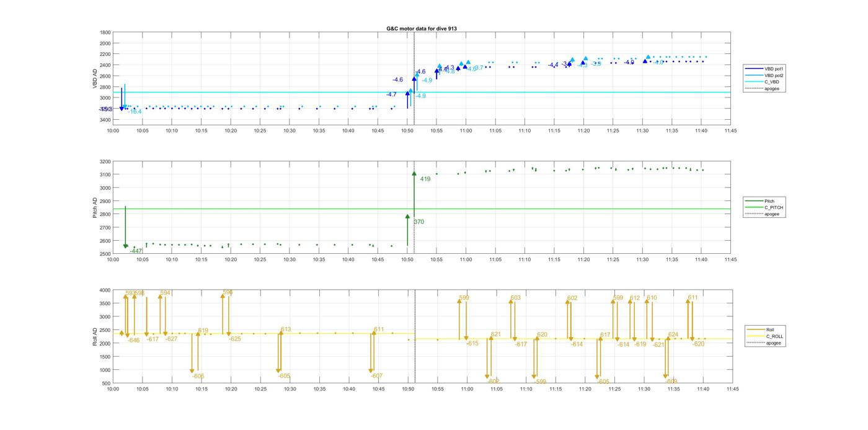This screenshot has width=868, height=430.
Task: Click the 613 roll label
Action: click(286, 329)
